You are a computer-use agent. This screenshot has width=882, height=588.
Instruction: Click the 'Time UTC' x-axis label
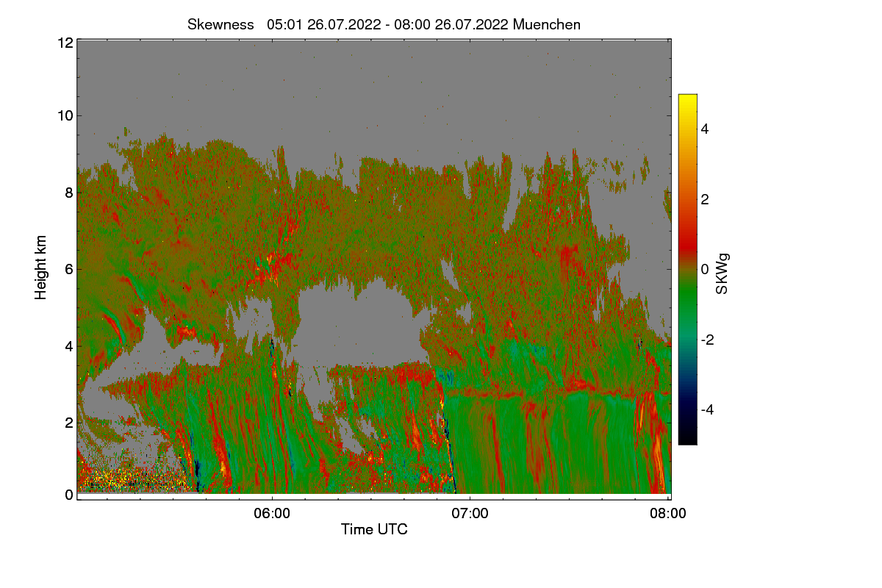tap(374, 529)
